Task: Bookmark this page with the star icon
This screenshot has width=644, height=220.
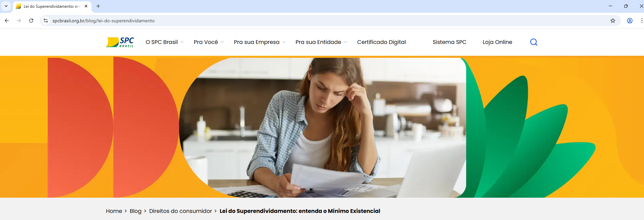Action: coord(613,21)
